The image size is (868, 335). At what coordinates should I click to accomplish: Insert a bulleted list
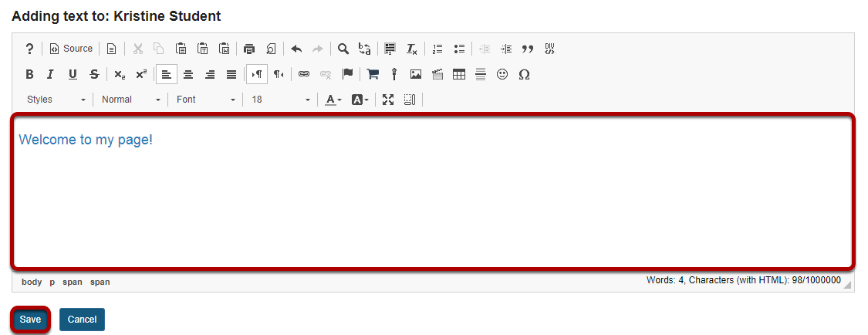click(459, 49)
